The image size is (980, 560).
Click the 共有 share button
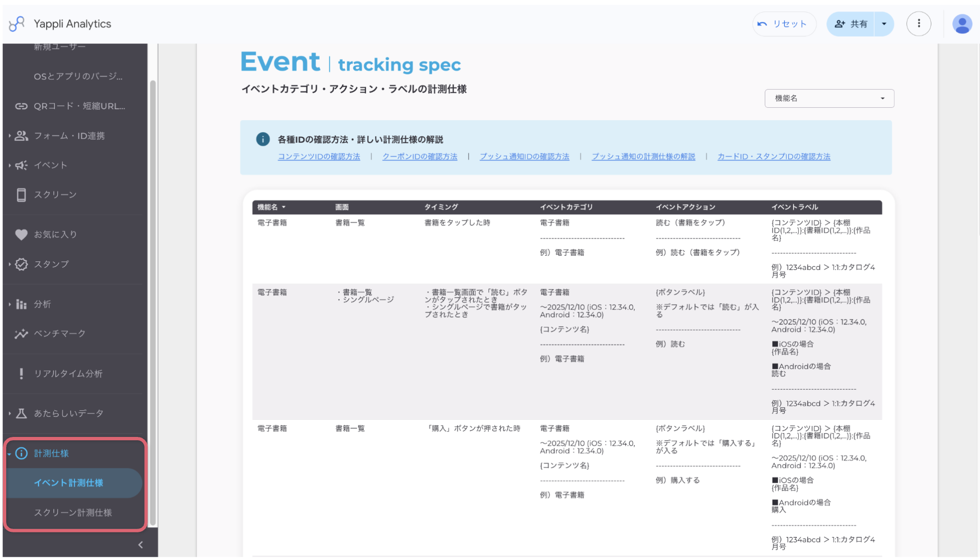(851, 24)
